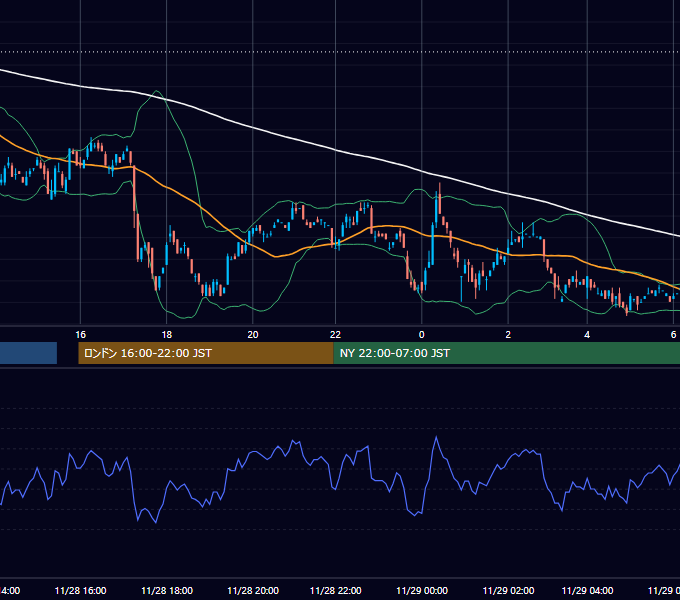Click the 11/28 22:00 label on the oscillator axis
Screen dimensions: 680x600
click(x=335, y=590)
